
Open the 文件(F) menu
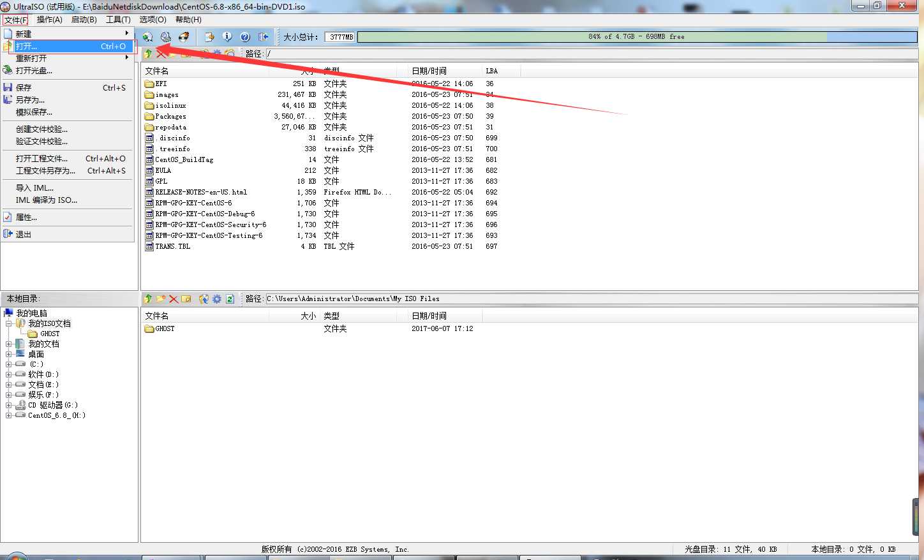click(16, 20)
